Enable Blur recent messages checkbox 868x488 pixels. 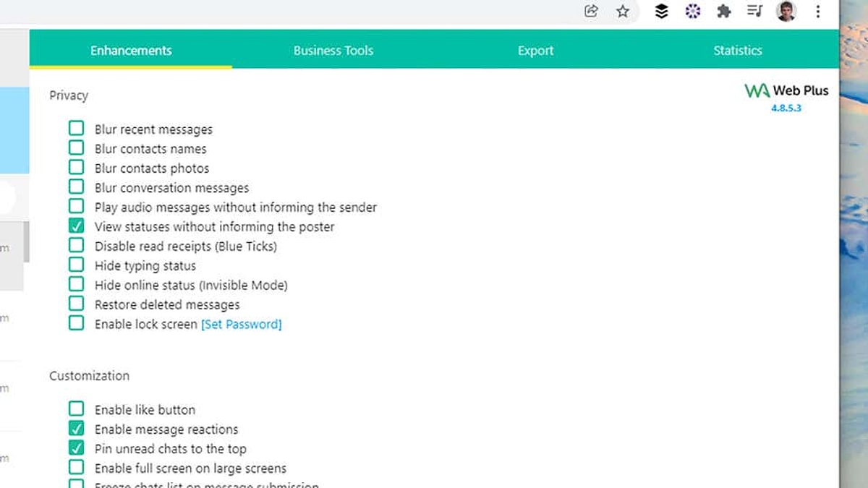pos(76,129)
